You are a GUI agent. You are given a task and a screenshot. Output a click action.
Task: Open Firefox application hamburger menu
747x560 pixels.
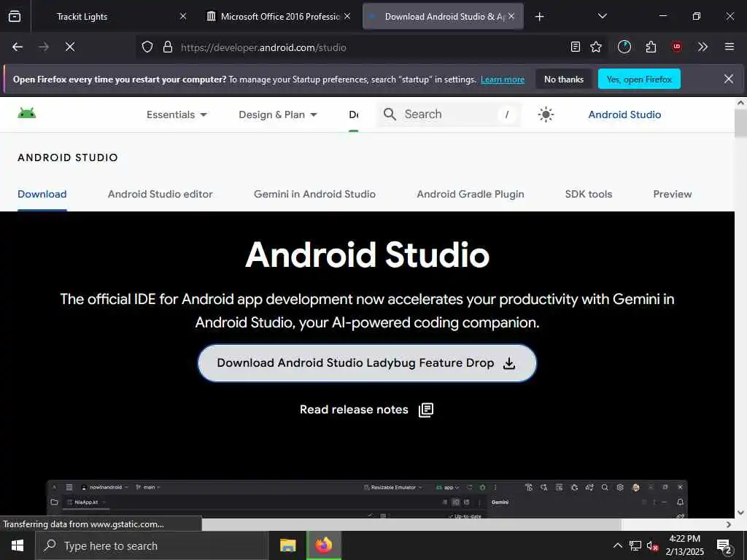[x=729, y=47]
